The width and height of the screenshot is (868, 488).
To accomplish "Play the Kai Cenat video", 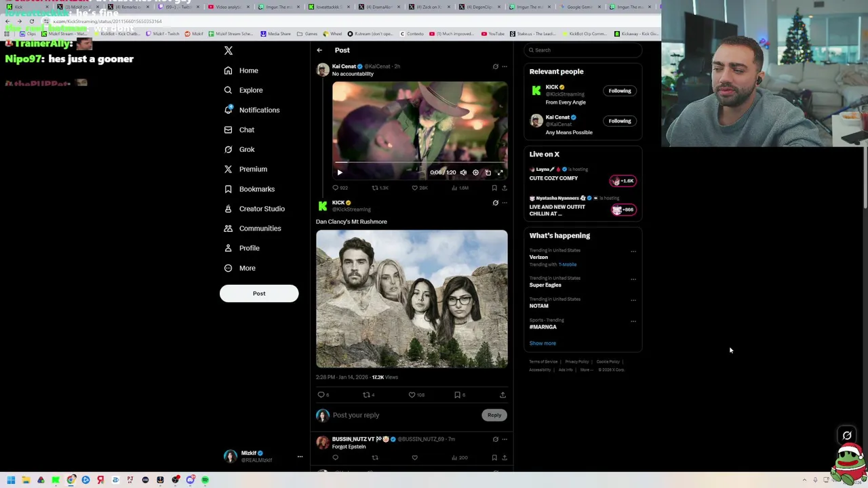I will coord(340,172).
